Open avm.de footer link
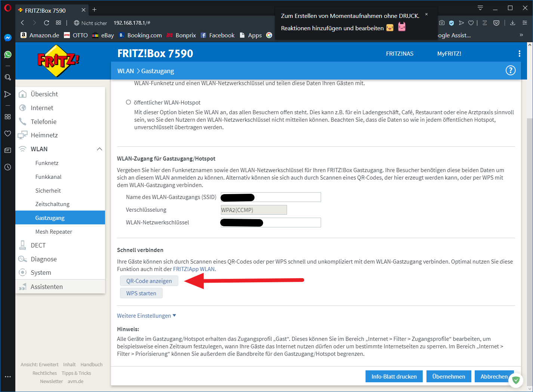The image size is (533, 392). coord(76,382)
